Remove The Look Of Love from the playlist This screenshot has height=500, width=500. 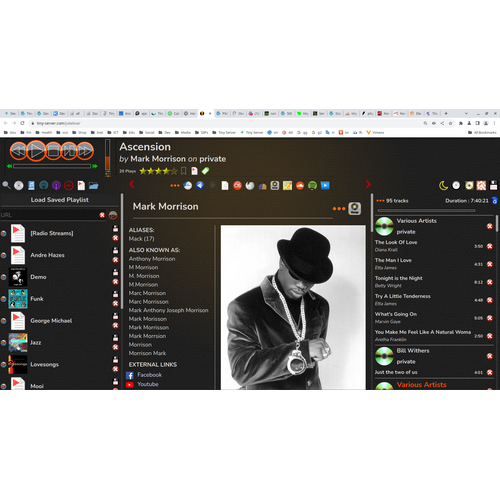coord(490,246)
